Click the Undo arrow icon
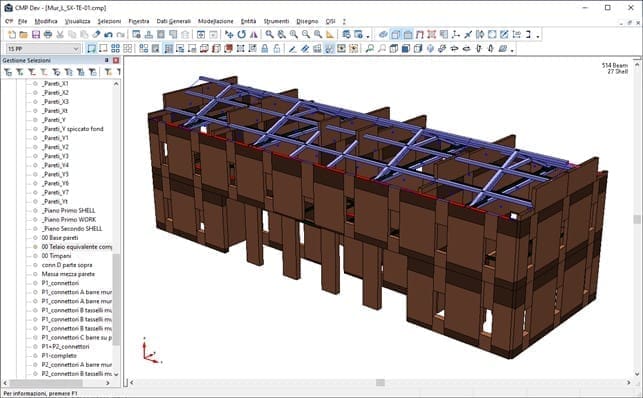 (x=108, y=34)
